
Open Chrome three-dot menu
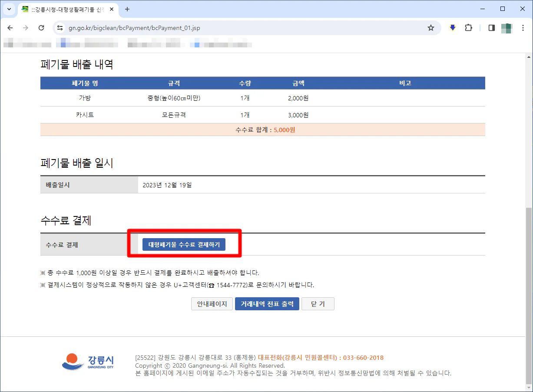[x=523, y=28]
